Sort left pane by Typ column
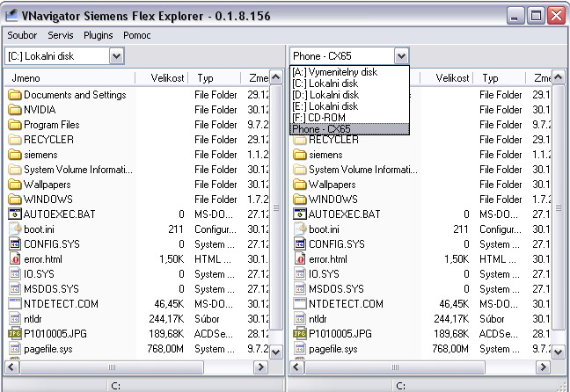Screen dimensions: 570x392 tap(215, 78)
